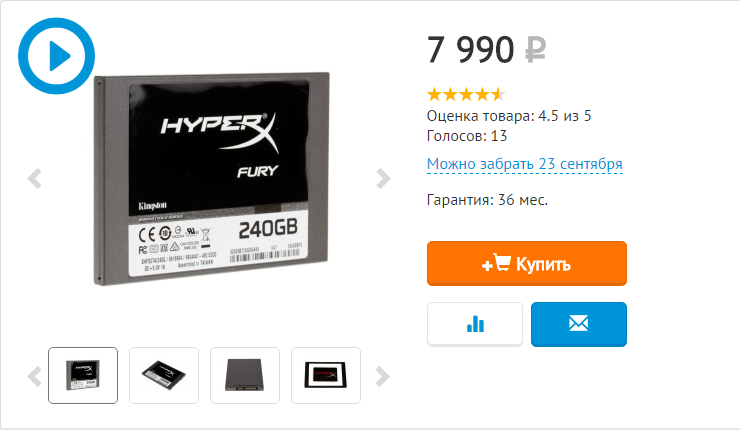Screen dimensions: 740x430
Task: Click the 7 990 price value
Action: click(x=470, y=50)
